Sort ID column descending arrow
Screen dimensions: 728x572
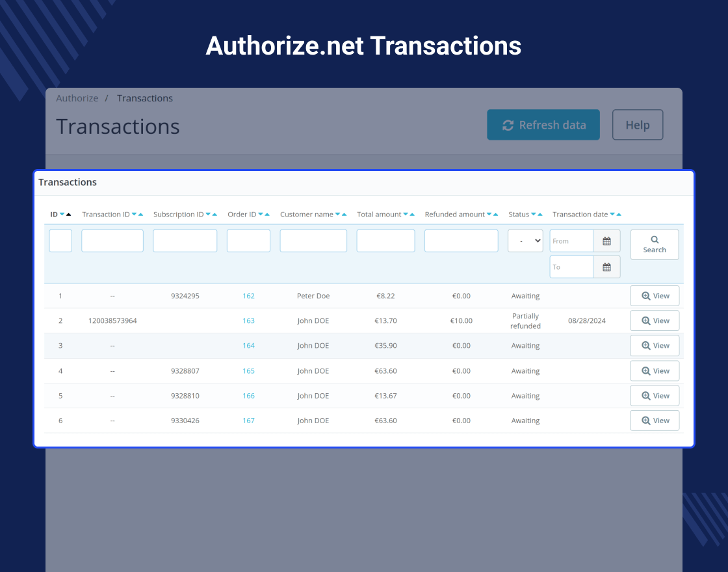coord(62,214)
